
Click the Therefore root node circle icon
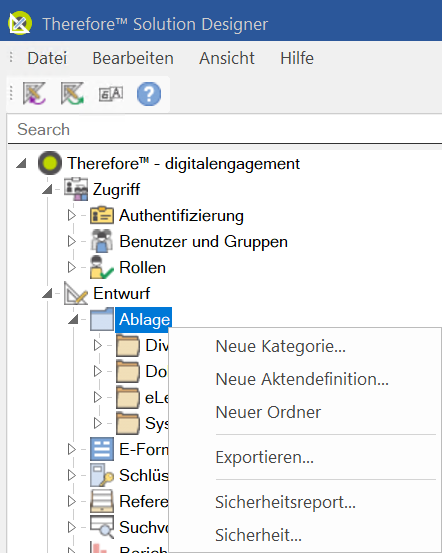point(50,163)
